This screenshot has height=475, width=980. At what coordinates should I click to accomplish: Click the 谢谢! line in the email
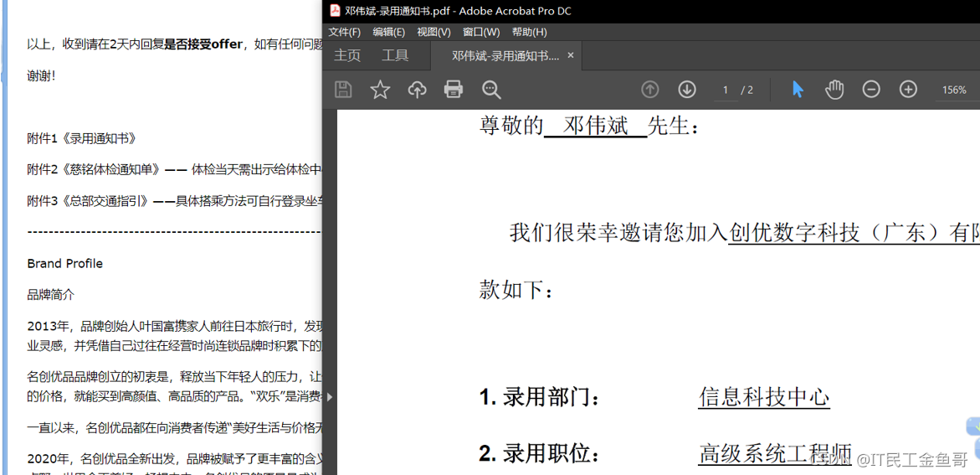(x=41, y=75)
